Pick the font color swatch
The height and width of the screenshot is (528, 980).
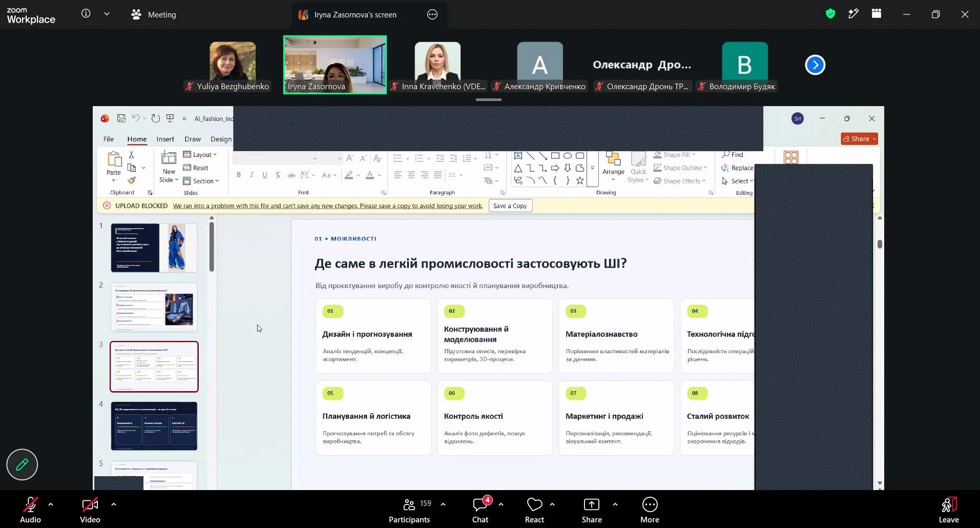click(x=370, y=175)
